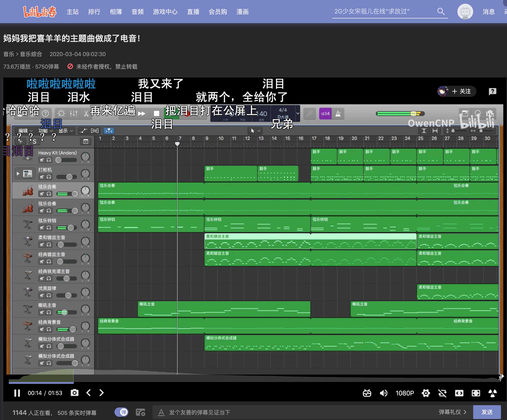Expand the pointer tool dropdown above ruler
Screen dimensions: 507x420
coord(255,131)
